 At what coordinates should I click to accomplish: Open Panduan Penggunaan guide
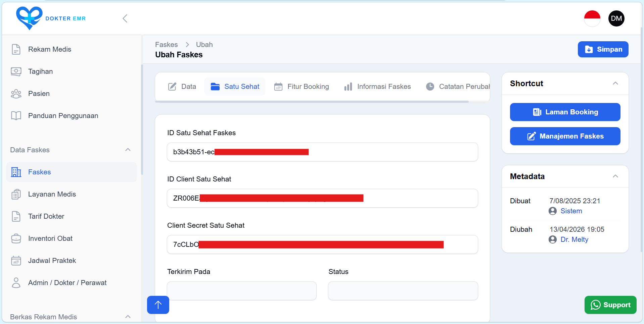point(72,116)
